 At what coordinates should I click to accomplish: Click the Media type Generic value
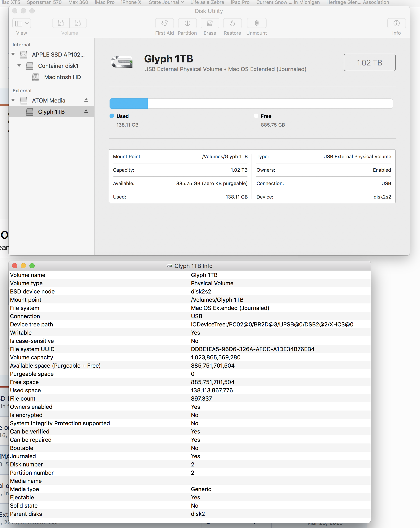(x=201, y=489)
